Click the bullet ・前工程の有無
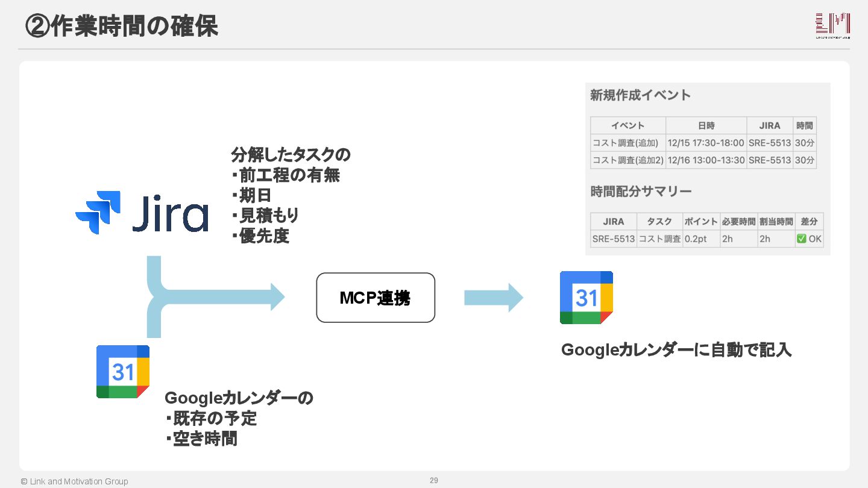868x488 pixels. click(286, 175)
